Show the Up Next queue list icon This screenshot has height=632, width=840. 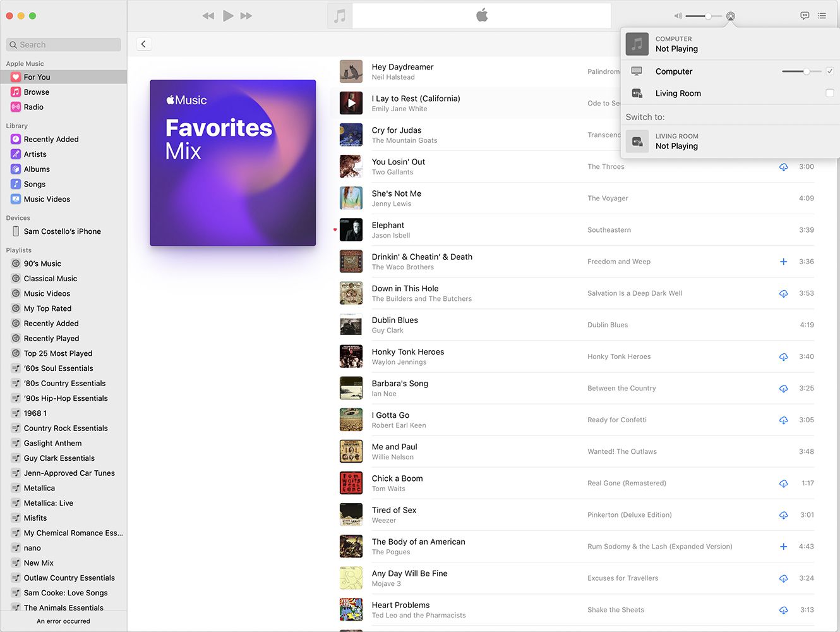(822, 16)
